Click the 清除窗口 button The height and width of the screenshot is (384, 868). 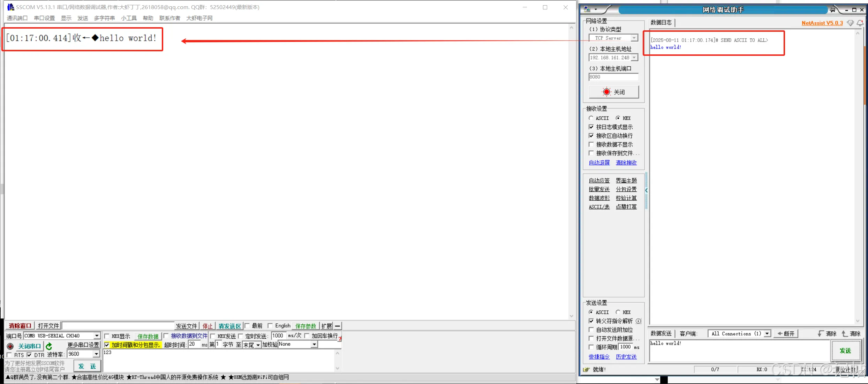[20, 326]
